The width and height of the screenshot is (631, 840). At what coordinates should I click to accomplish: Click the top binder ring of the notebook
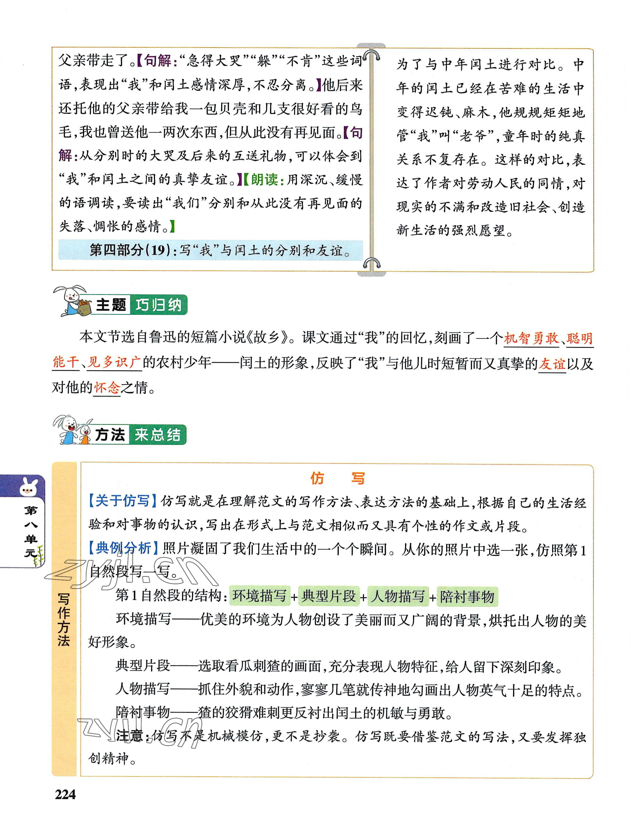(372, 55)
